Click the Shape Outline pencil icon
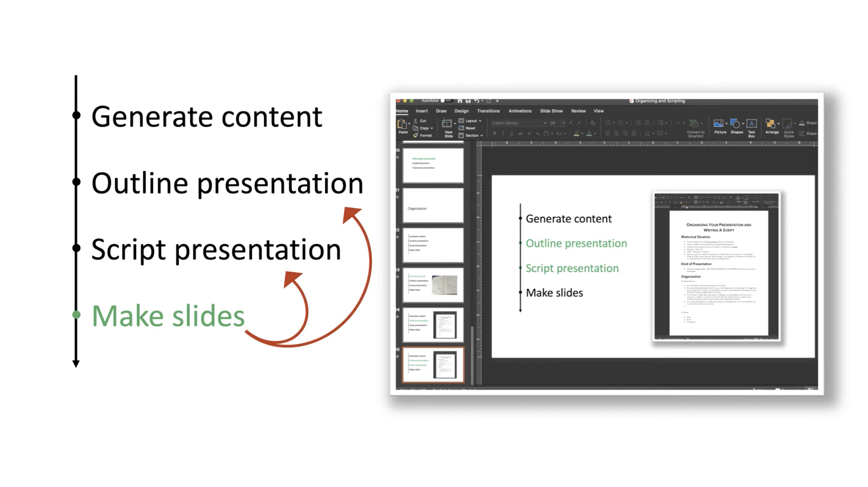 coord(802,133)
